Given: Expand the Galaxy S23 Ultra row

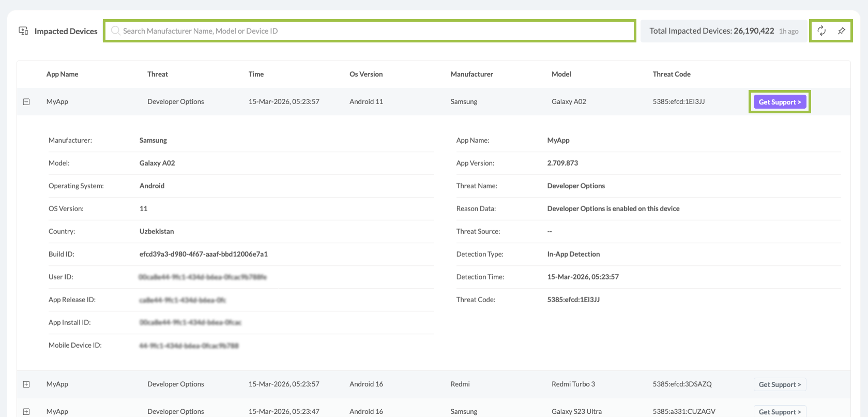Looking at the screenshot, I should [x=26, y=412].
